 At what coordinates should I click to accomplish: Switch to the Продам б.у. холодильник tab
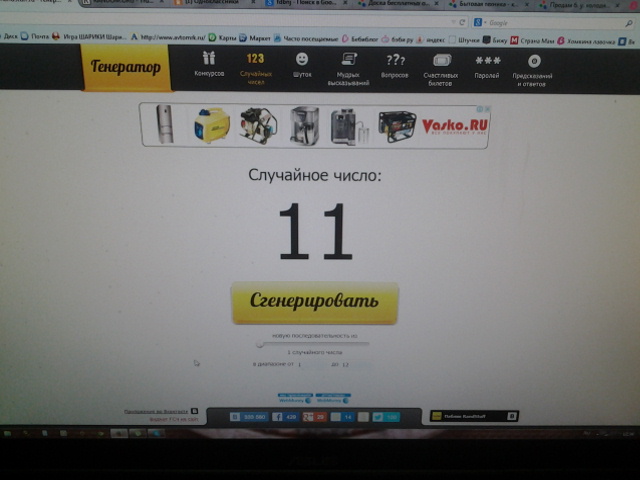(580, 5)
